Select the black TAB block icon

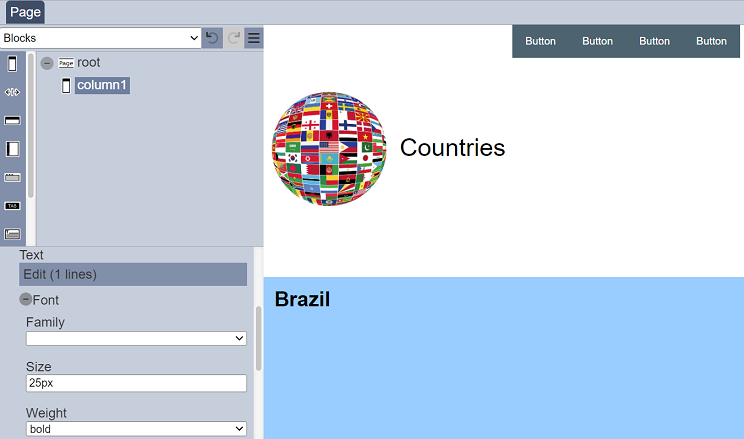[x=12, y=206]
